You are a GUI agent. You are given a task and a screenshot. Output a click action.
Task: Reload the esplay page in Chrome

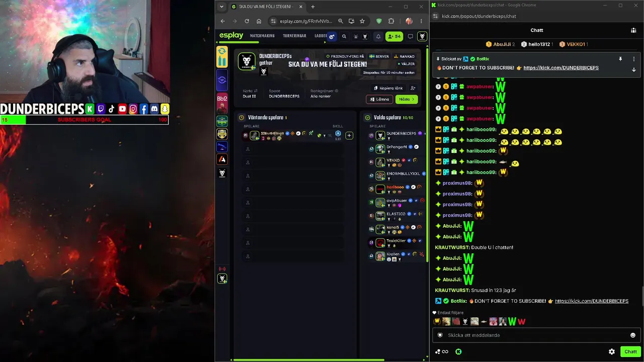pos(247,21)
